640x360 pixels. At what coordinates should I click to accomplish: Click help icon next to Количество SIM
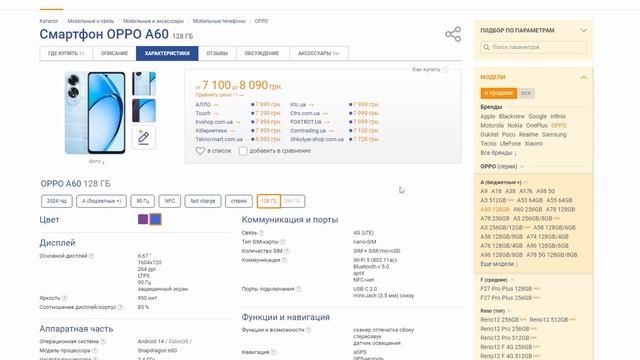click(287, 251)
